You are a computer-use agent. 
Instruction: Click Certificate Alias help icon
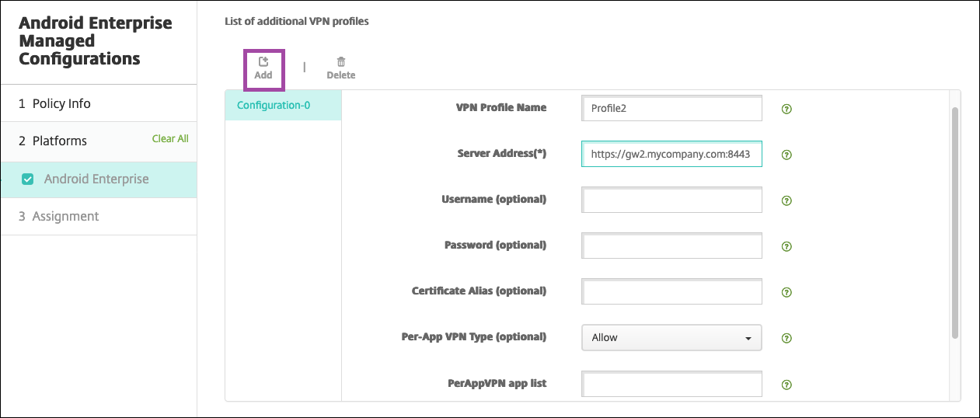click(x=786, y=293)
